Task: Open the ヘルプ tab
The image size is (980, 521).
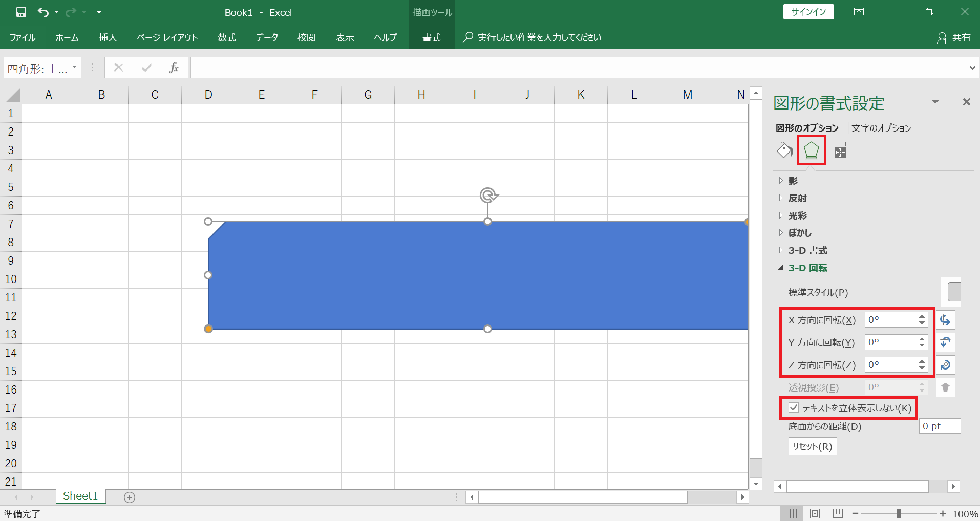Action: (385, 37)
